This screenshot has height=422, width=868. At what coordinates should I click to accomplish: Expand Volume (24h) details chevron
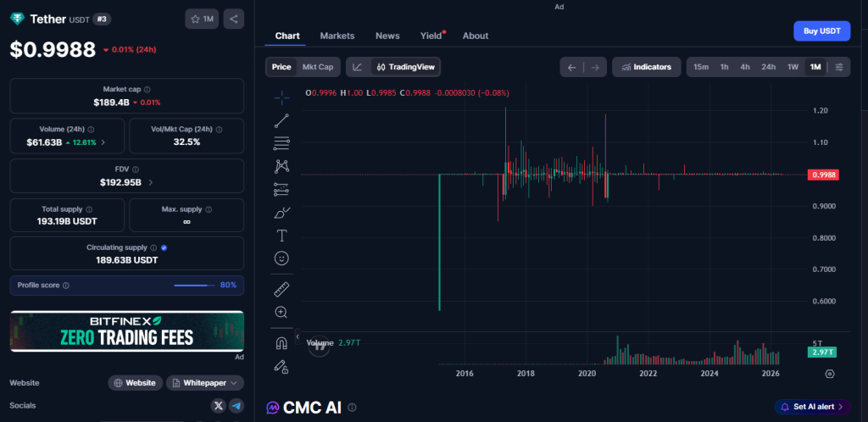(103, 142)
